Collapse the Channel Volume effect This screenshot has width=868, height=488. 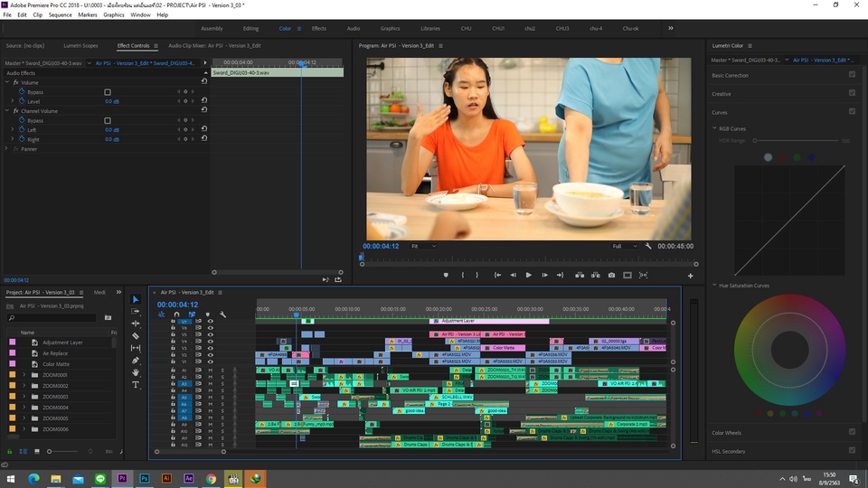(x=7, y=110)
